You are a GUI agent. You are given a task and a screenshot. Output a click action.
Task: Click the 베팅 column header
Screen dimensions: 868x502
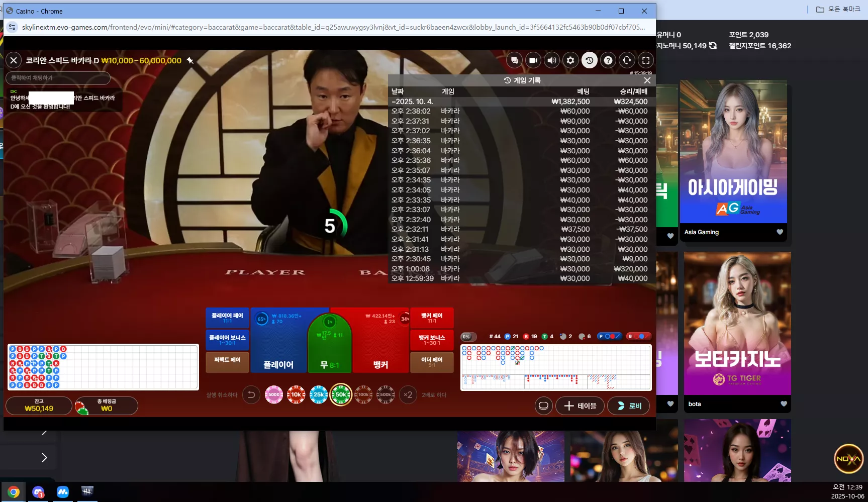click(583, 91)
